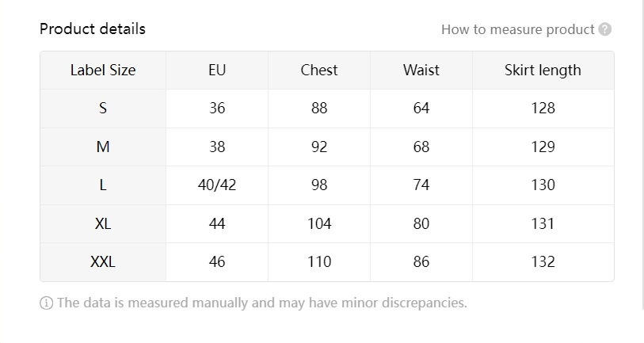This screenshot has height=343, width=644.
Task: Click the Product details heading
Action: point(93,29)
